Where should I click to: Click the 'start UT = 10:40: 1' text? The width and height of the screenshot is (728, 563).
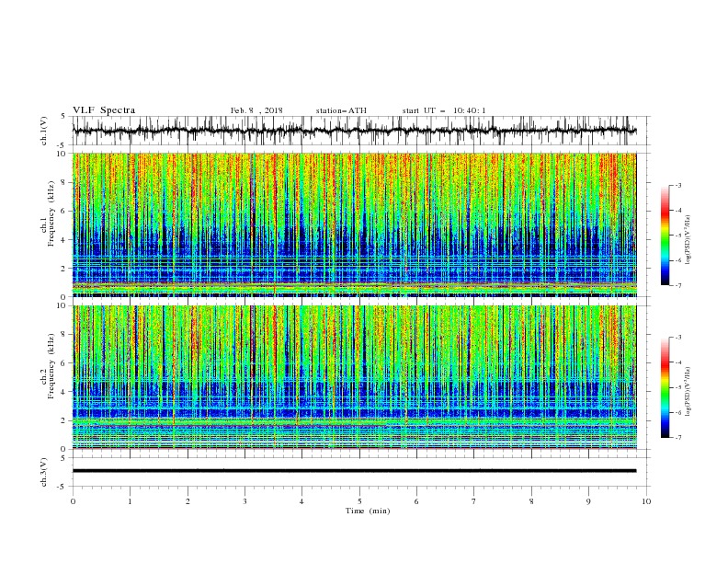[x=444, y=110]
